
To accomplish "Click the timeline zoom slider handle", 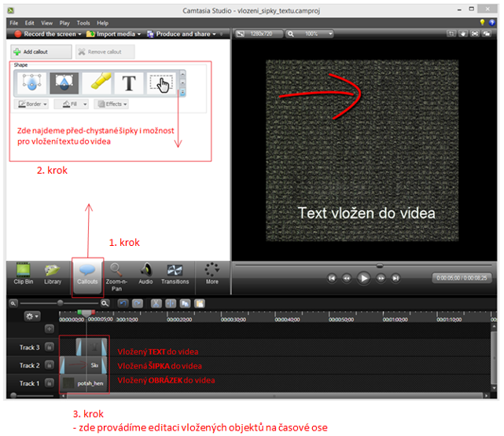I will tap(60, 302).
